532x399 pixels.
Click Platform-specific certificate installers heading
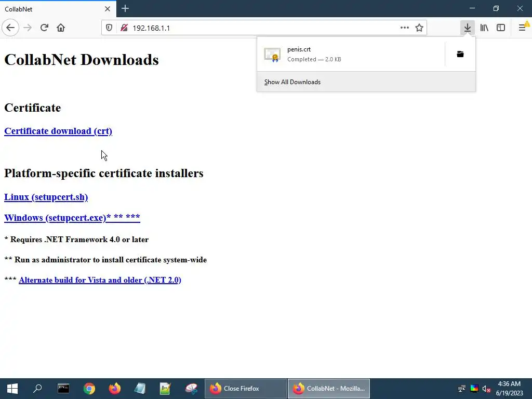(x=104, y=174)
